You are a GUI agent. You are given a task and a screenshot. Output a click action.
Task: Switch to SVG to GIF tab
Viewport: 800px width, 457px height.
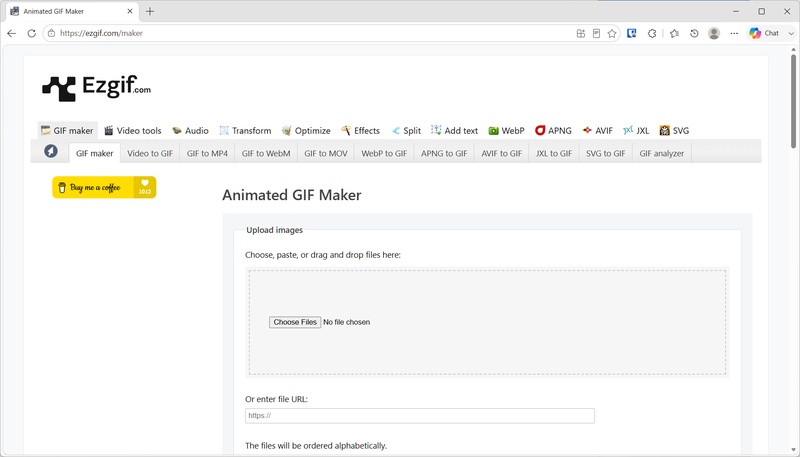(x=606, y=153)
